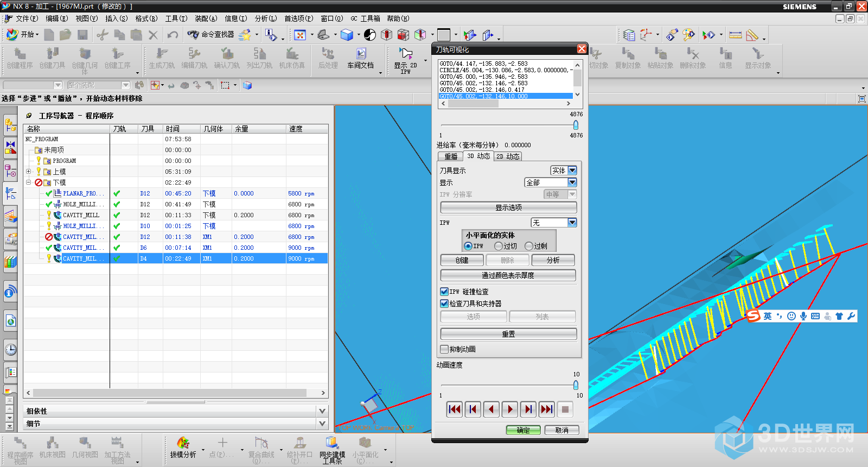
Task: Open the Command Finder tool
Action: coord(211,34)
